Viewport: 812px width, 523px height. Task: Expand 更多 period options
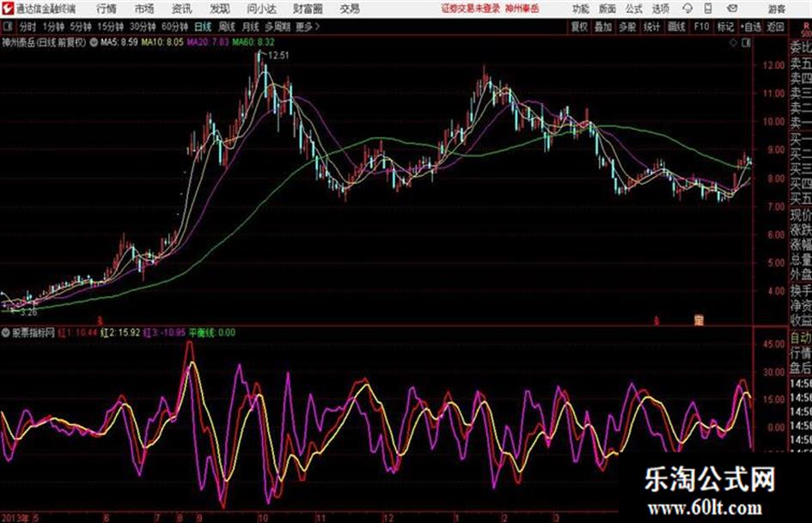308,27
